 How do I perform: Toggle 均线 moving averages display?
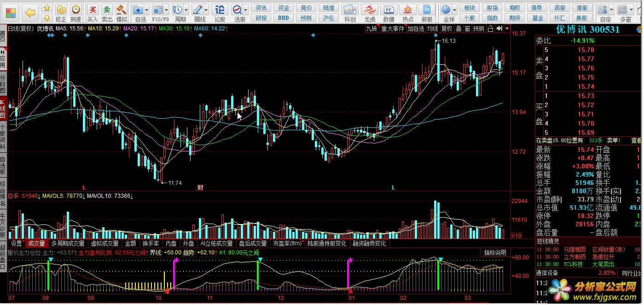[433, 29]
